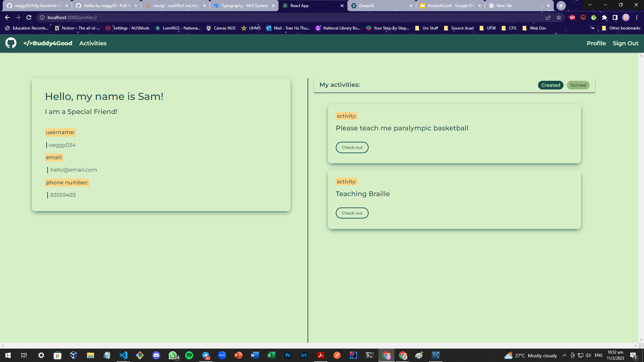Reload the page with refresh icon
The height and width of the screenshot is (362, 644).
coord(29,17)
